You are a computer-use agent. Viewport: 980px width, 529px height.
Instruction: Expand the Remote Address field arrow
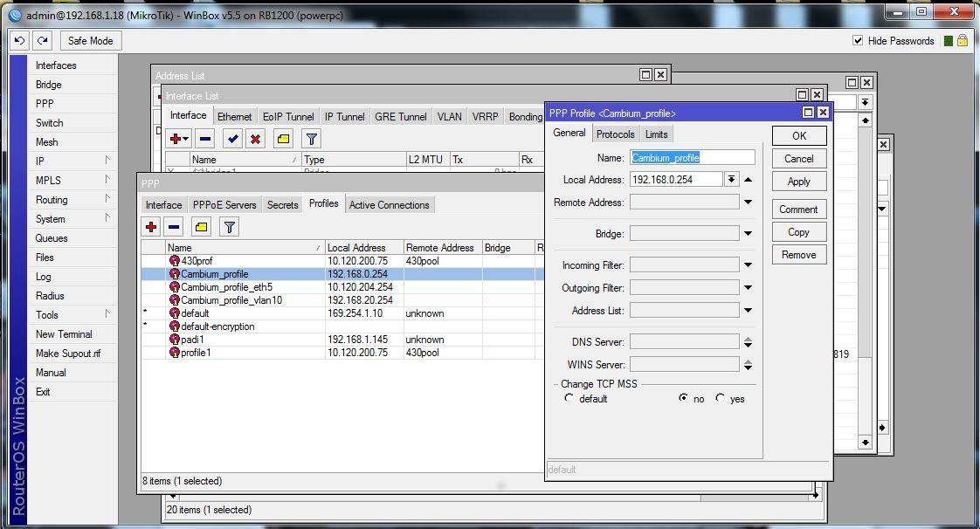(x=749, y=203)
